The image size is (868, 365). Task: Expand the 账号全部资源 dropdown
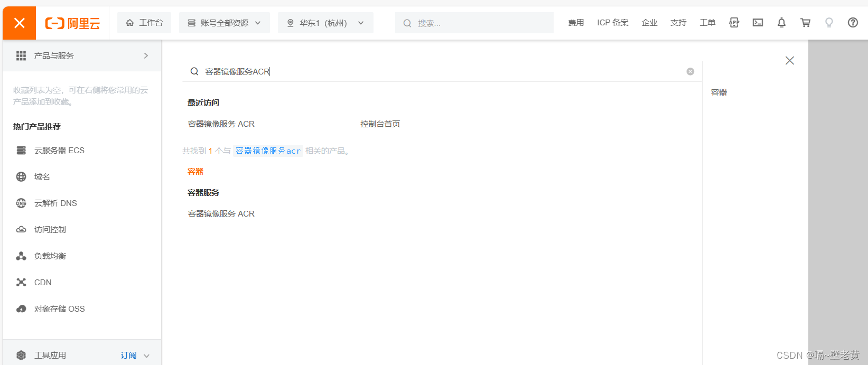[225, 23]
